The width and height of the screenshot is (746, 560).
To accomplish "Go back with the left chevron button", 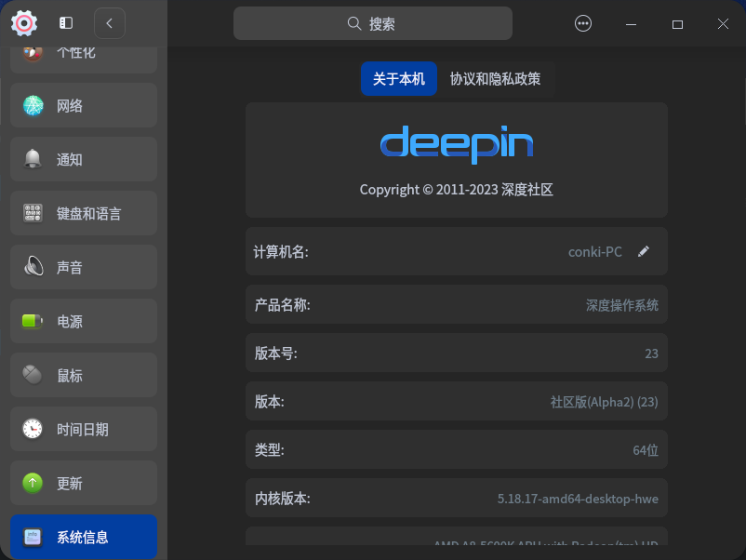I will (110, 23).
